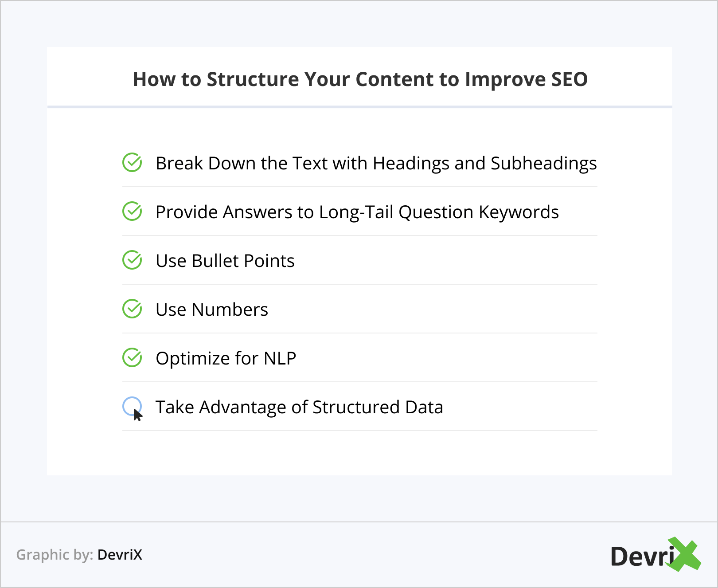718x588 pixels.
Task: Click the Use Numbers label
Action: 212,310
